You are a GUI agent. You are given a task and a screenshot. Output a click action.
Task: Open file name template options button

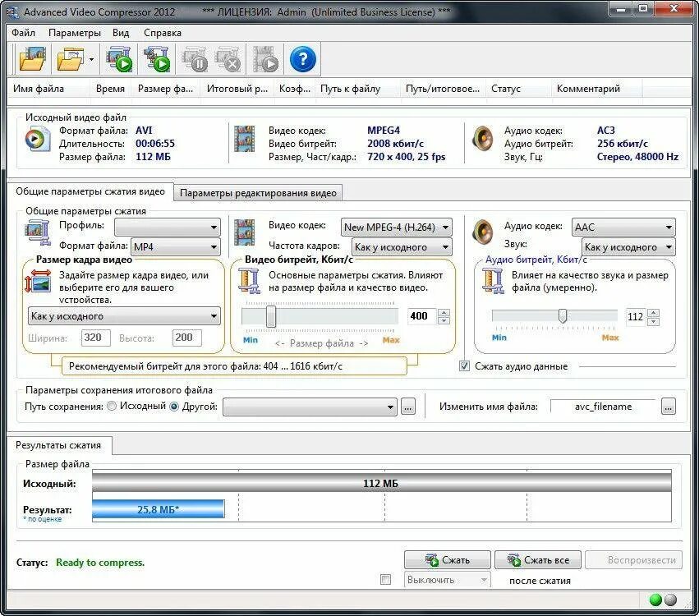click(668, 407)
